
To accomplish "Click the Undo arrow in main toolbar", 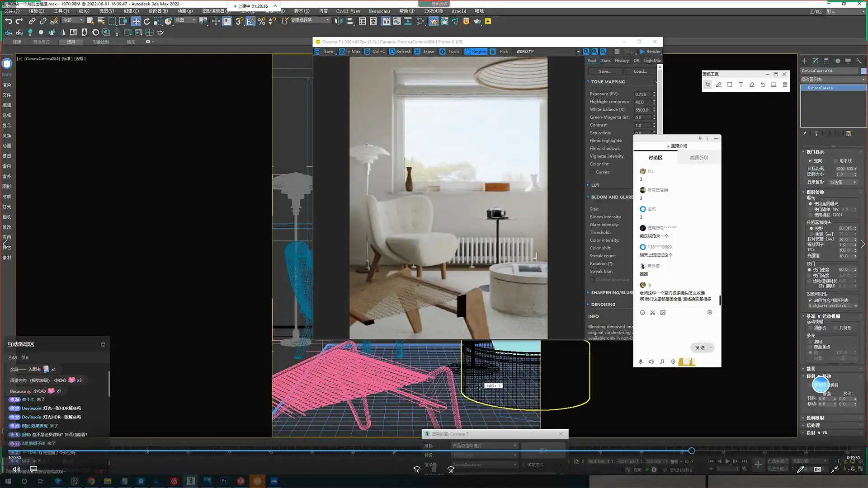I will click(x=8, y=21).
